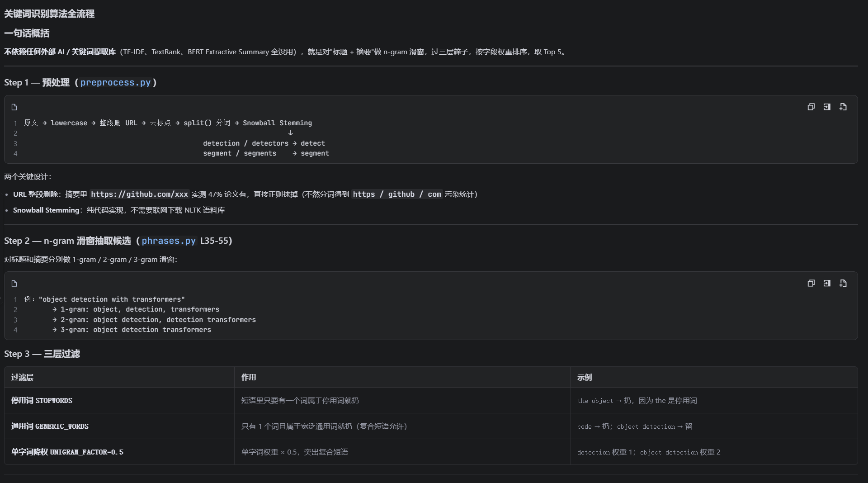Copy the n-gram example code block

click(811, 284)
